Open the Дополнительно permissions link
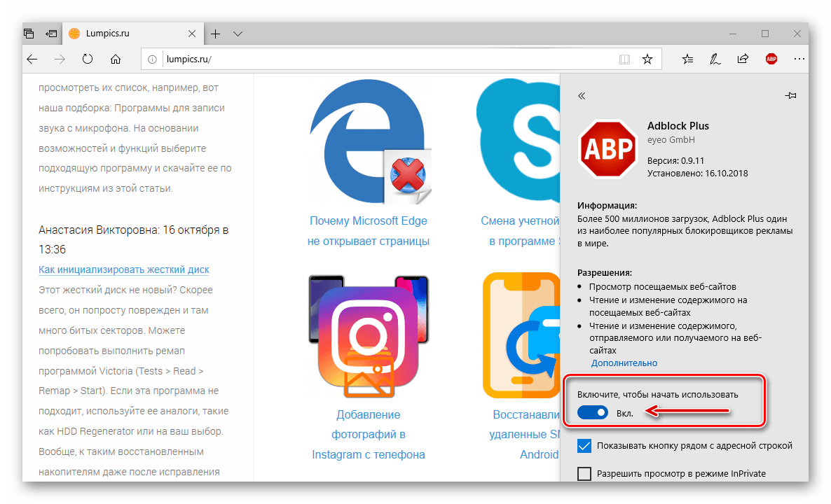Viewport: 831px width, 504px height. click(x=624, y=363)
